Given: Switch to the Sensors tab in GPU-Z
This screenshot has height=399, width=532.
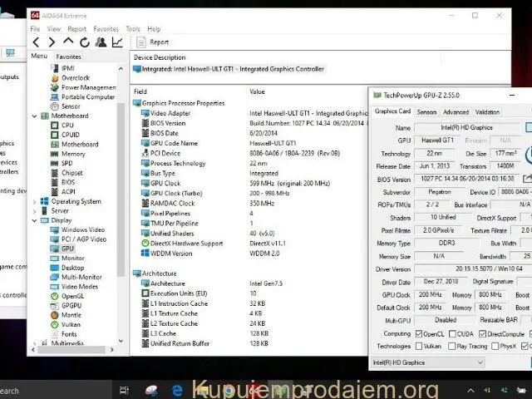Looking at the screenshot, I should (426, 111).
